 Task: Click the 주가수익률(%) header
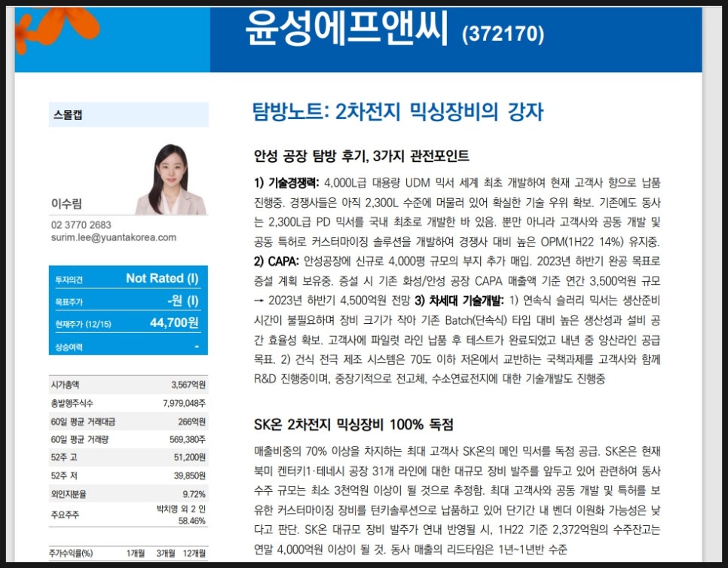click(71, 553)
